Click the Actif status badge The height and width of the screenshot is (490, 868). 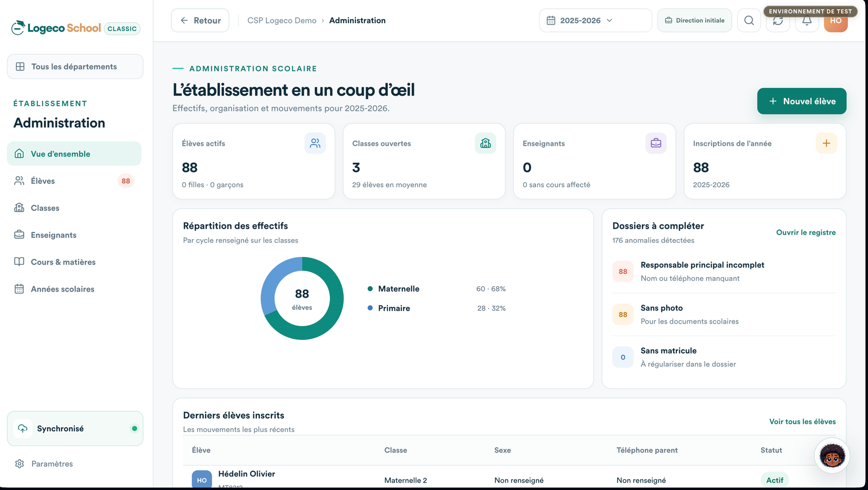(775, 480)
